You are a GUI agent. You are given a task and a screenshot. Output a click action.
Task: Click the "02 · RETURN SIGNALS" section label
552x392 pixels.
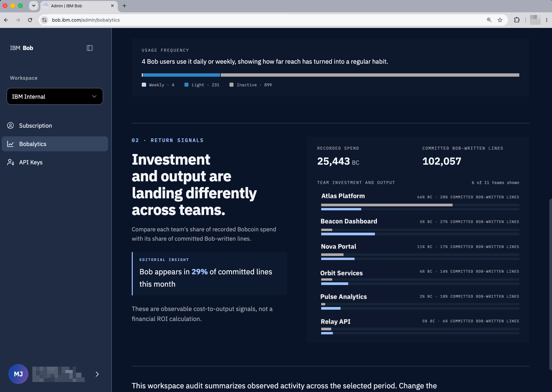coord(168,140)
